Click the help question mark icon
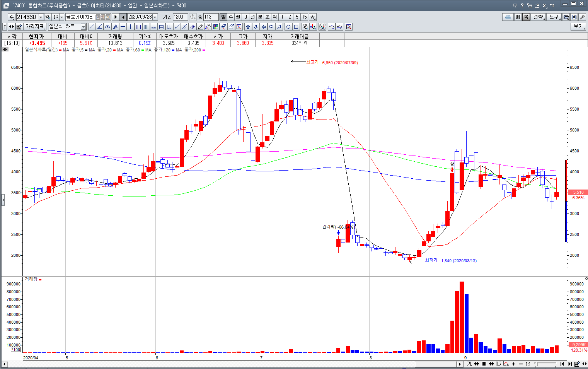 (522, 5)
